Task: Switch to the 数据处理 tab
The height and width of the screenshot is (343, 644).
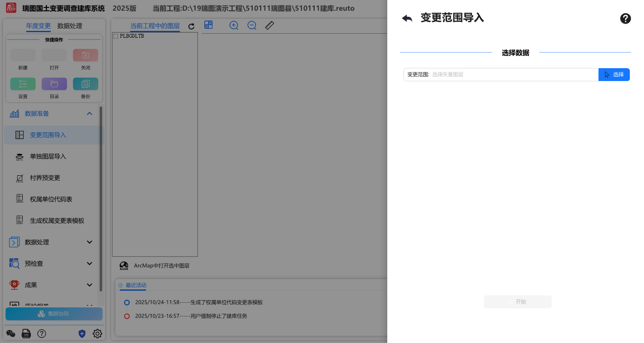Action: click(70, 26)
